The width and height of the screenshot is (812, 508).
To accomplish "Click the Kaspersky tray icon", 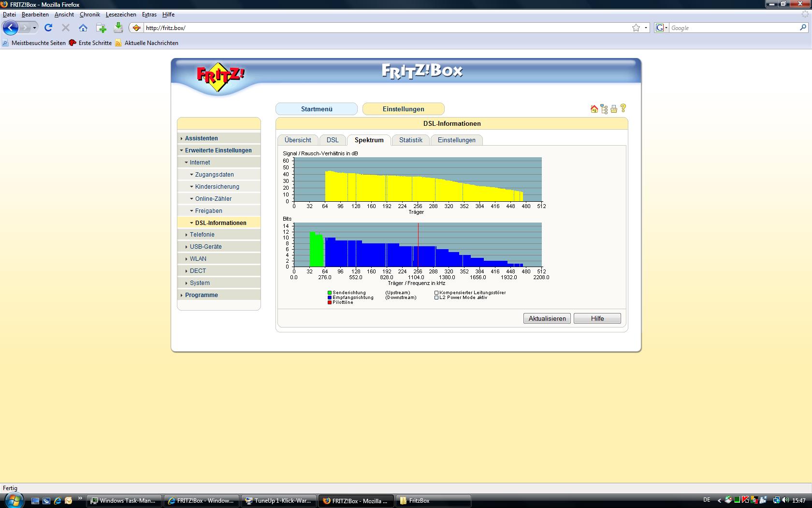I will [x=746, y=500].
